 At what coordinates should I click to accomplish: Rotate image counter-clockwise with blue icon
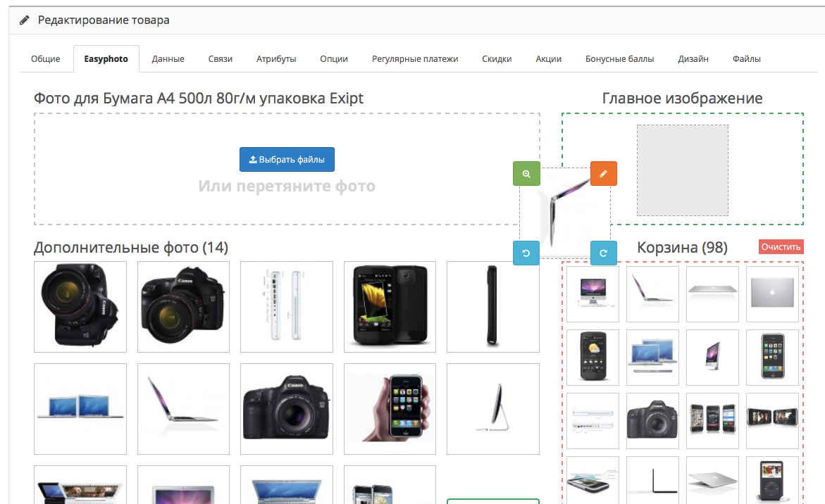click(526, 253)
